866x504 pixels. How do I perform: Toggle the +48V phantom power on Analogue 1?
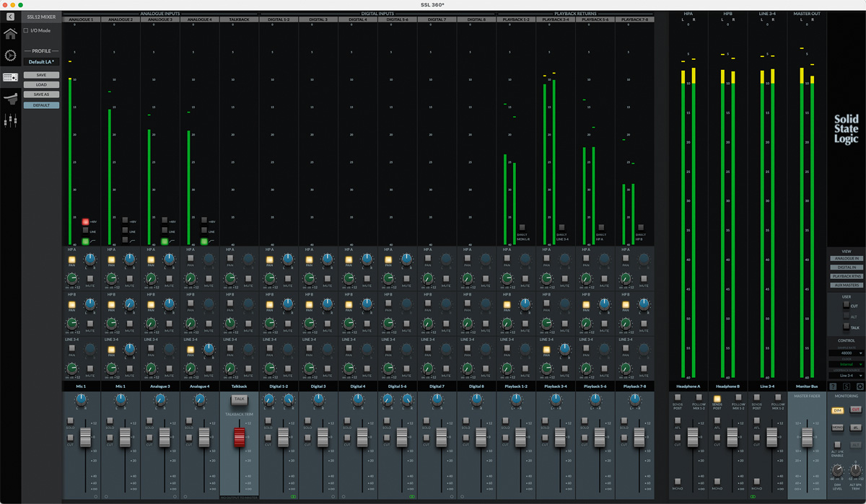tap(85, 221)
